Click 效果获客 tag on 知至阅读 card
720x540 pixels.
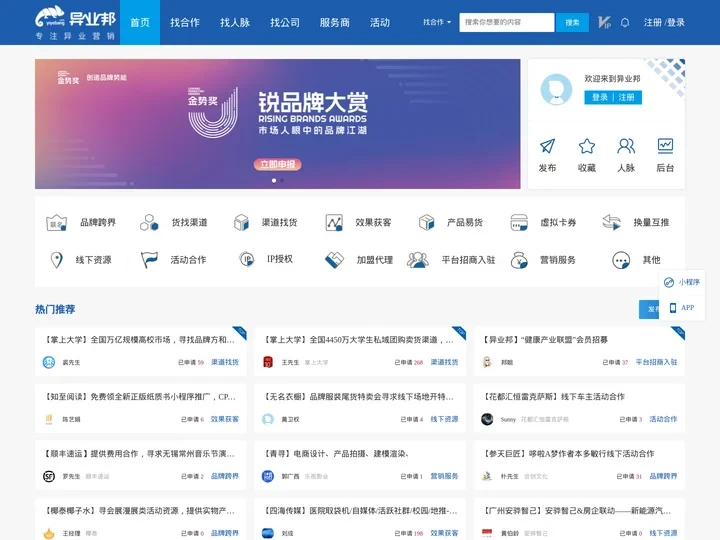click(x=225, y=419)
